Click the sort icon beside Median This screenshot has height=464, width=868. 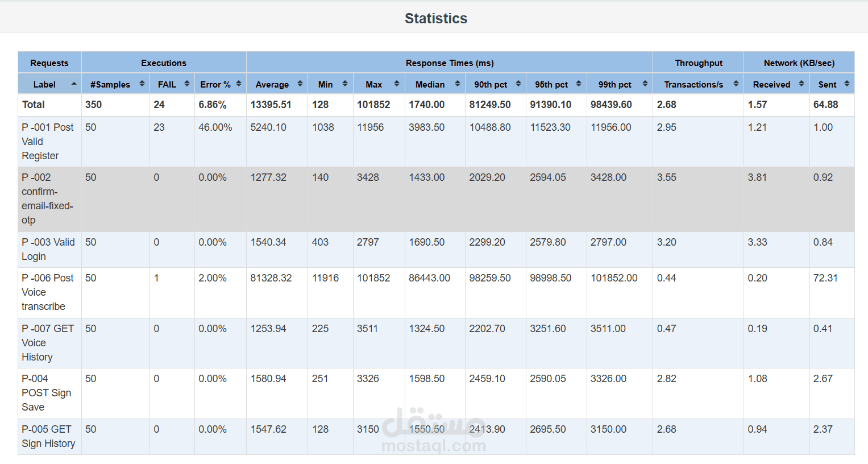pyautogui.click(x=458, y=84)
